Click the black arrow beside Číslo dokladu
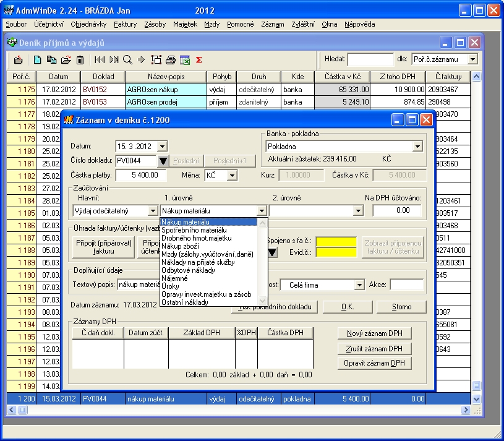504x441 pixels. pos(163,160)
